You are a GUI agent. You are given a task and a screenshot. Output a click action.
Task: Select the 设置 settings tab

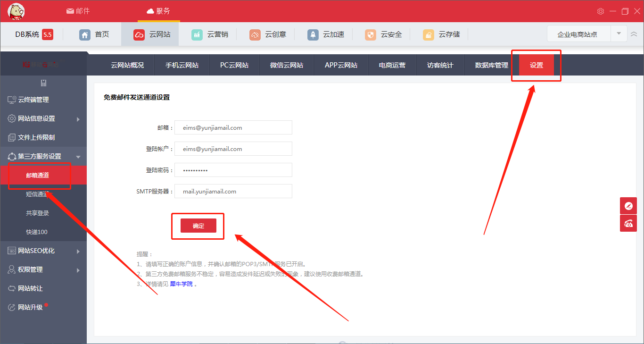click(537, 65)
